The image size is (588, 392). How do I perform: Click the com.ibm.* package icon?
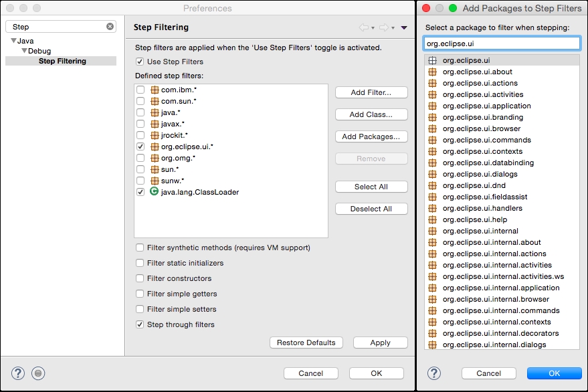click(x=155, y=90)
